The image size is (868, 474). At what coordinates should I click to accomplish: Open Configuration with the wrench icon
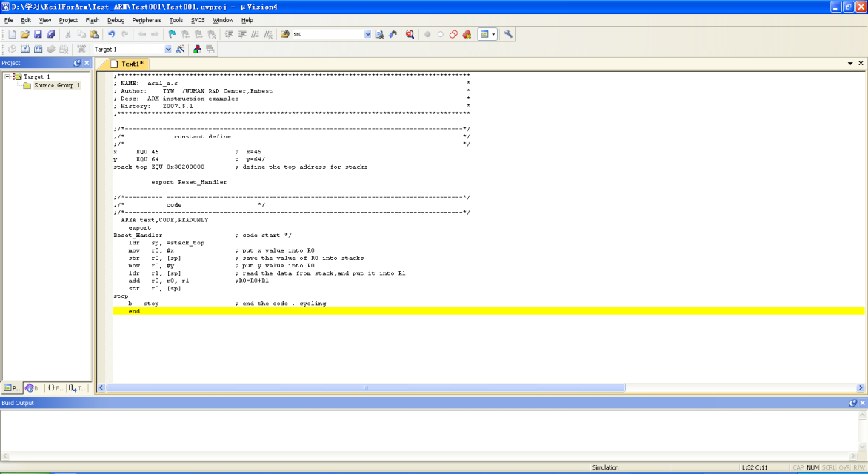click(508, 34)
